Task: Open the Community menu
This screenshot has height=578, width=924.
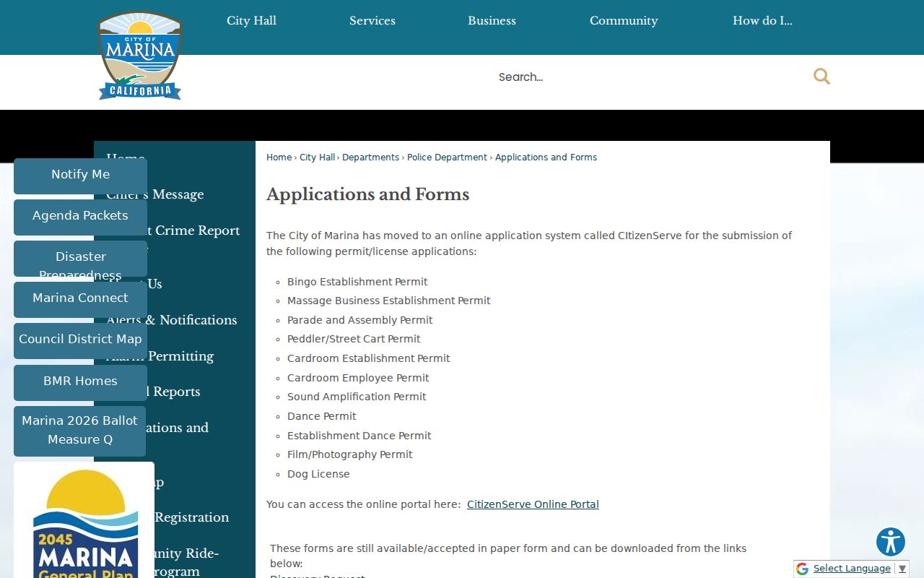Action: (624, 20)
